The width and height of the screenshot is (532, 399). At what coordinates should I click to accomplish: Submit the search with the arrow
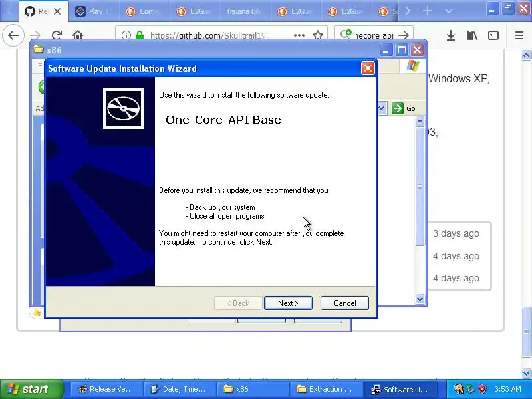coord(404,35)
